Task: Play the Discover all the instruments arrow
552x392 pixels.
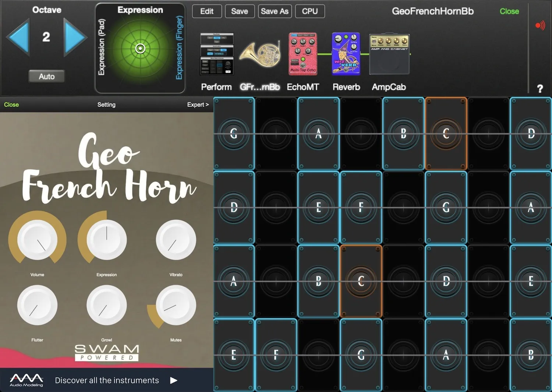Action: pyautogui.click(x=174, y=380)
